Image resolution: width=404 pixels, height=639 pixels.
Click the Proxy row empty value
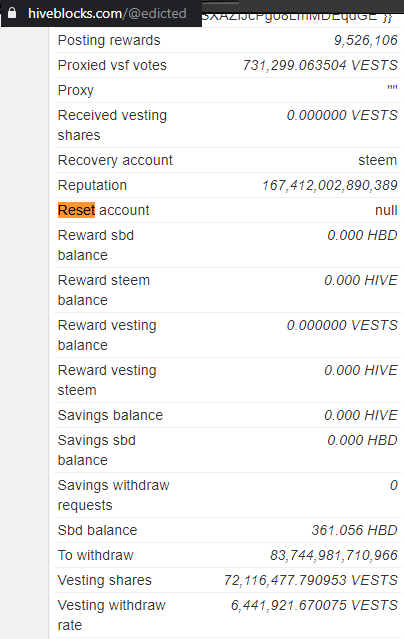pyautogui.click(x=392, y=88)
